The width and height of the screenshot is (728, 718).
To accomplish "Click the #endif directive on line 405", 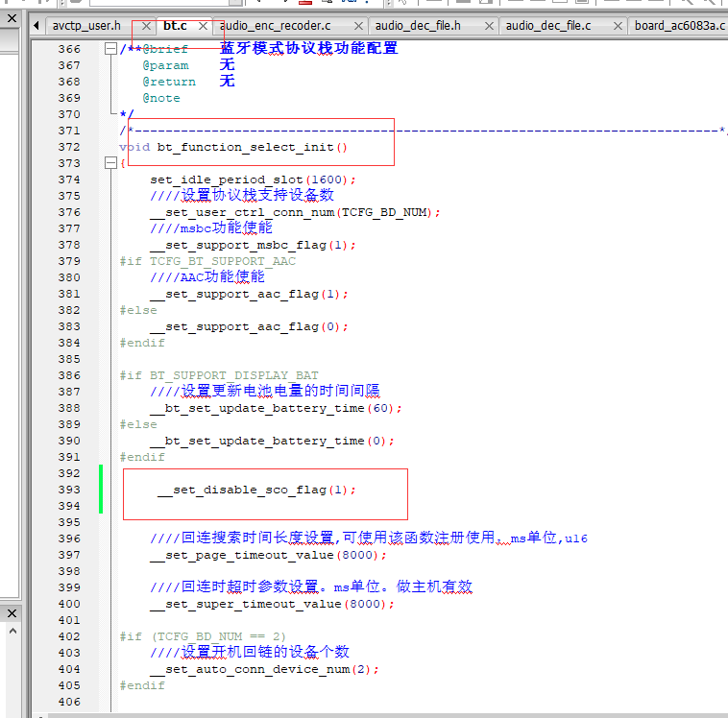I will 142,685.
